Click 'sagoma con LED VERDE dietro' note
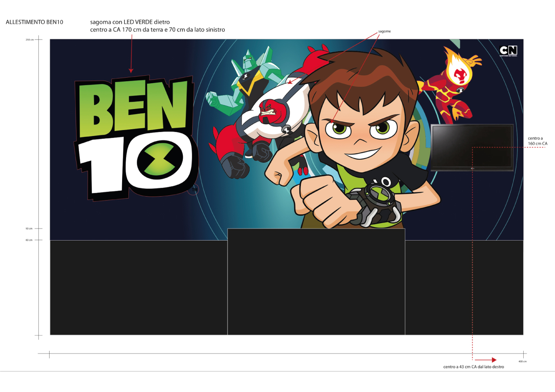Viewport: 555px width, 392px height. [130, 22]
